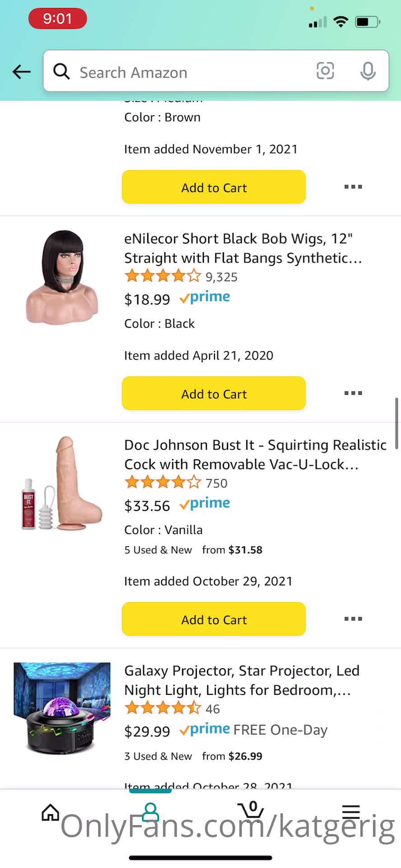The width and height of the screenshot is (401, 868).
Task: Open the Home tab in bottom bar
Action: click(x=50, y=812)
